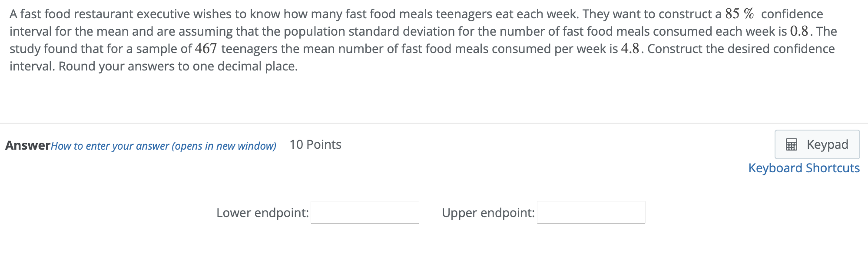Click the '4.8' sample mean value
The image size is (868, 268).
pos(630,49)
